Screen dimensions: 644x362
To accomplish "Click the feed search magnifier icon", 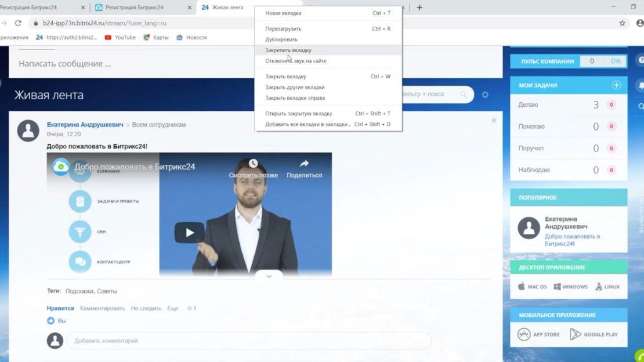I will coord(464,95).
